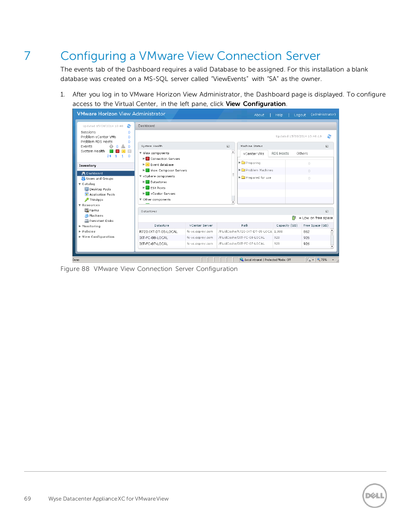Switch to the vCenter VMs tab
Viewport: 411px width, 532px height.
[x=254, y=154]
